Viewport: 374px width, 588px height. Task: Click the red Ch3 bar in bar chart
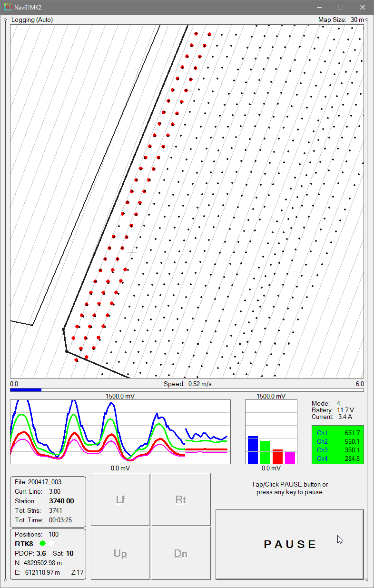pyautogui.click(x=277, y=457)
